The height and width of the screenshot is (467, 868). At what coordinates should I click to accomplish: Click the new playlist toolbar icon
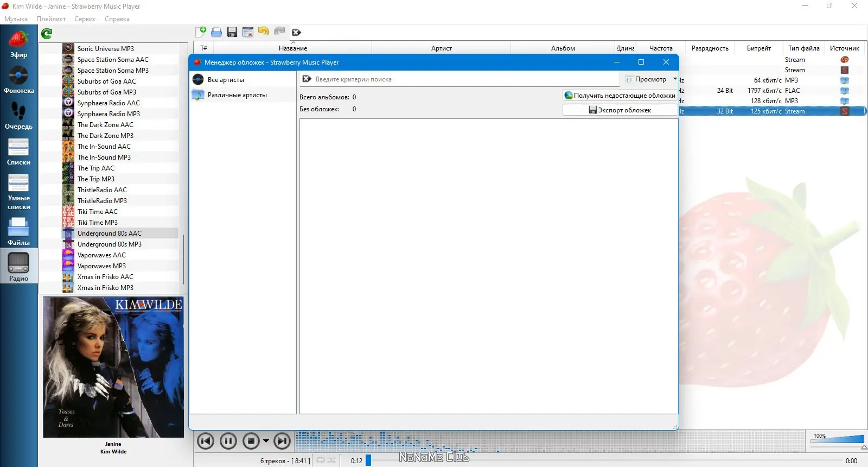pyautogui.click(x=201, y=32)
